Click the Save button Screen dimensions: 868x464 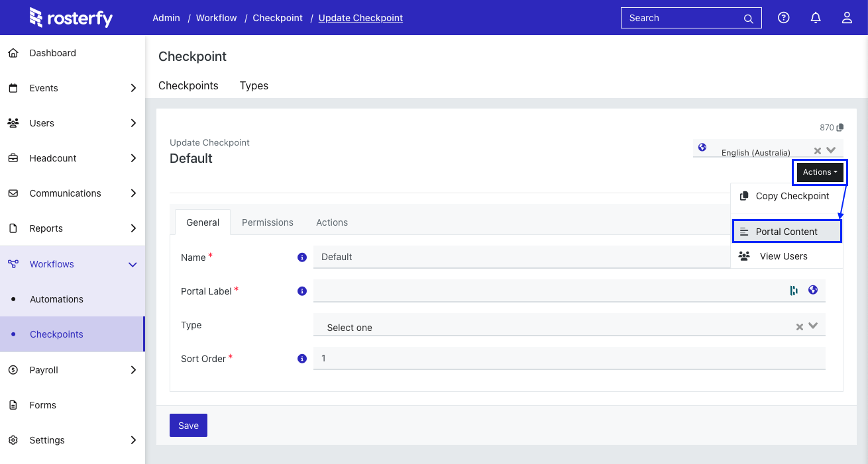(x=188, y=426)
